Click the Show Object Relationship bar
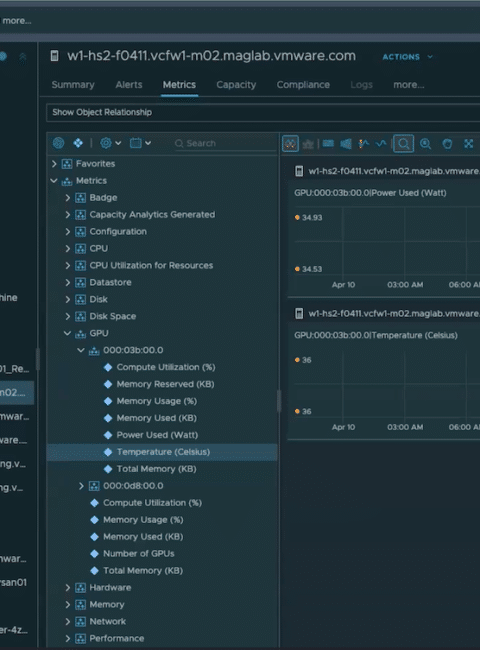This screenshot has width=480, height=650. click(263, 112)
